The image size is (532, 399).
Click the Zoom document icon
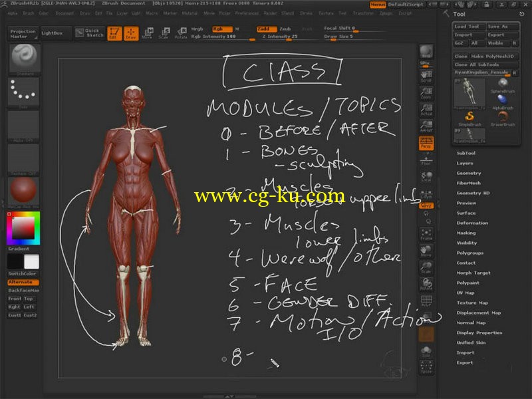pos(426,93)
